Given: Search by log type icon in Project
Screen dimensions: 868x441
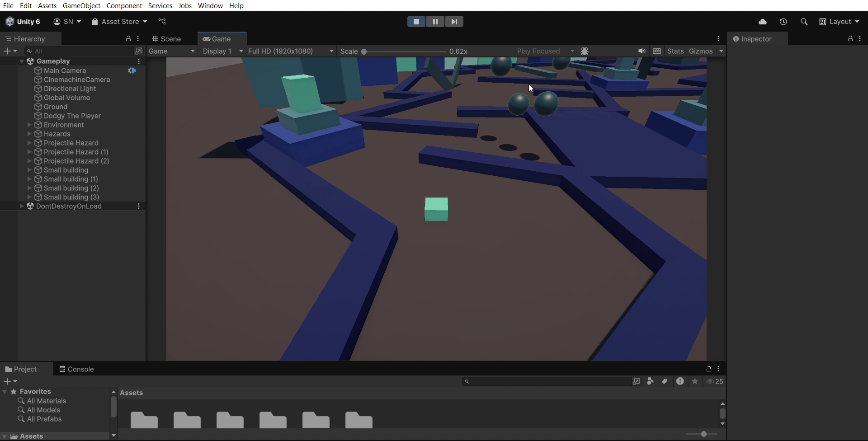Looking at the screenshot, I should click(680, 381).
